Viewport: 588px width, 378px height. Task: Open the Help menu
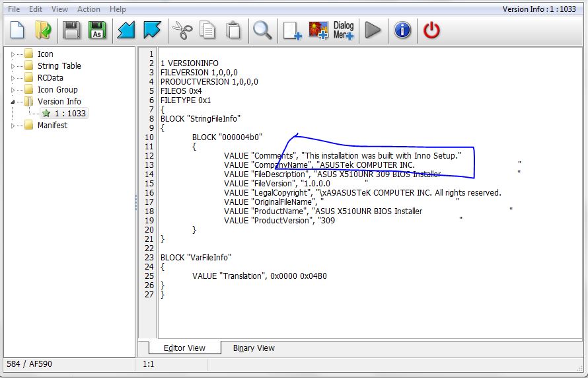118,9
